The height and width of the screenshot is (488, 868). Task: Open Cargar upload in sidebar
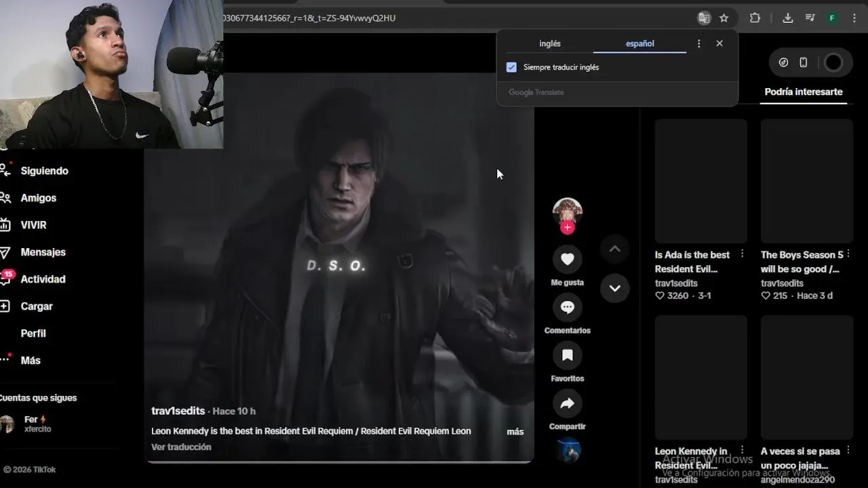pyautogui.click(x=36, y=306)
